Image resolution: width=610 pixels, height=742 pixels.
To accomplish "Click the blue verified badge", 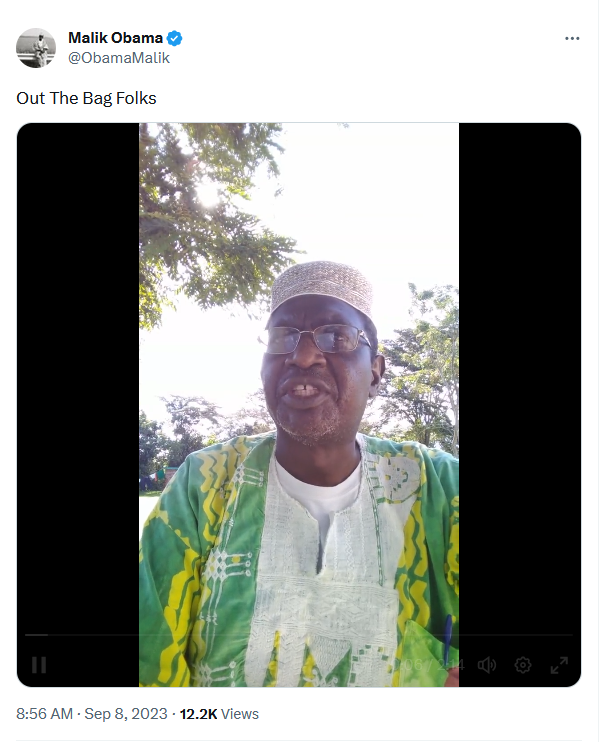I will pos(175,38).
